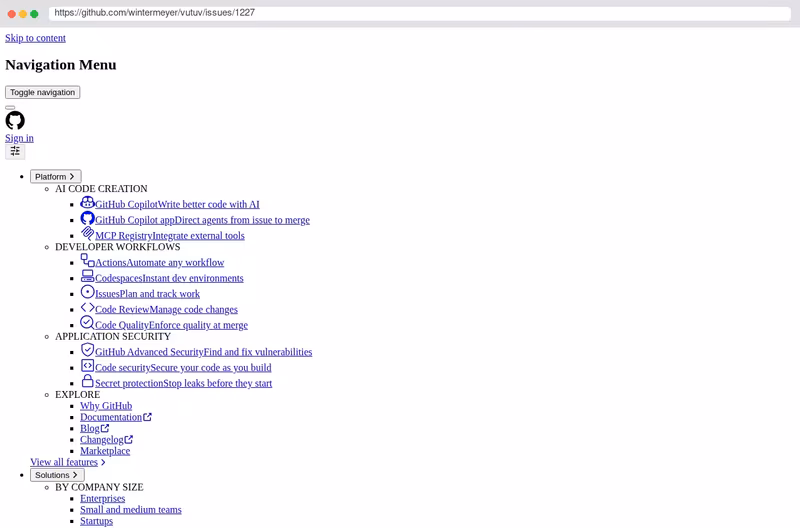Click the Secret protection lock icon
The height and width of the screenshot is (528, 800).
[x=87, y=381]
